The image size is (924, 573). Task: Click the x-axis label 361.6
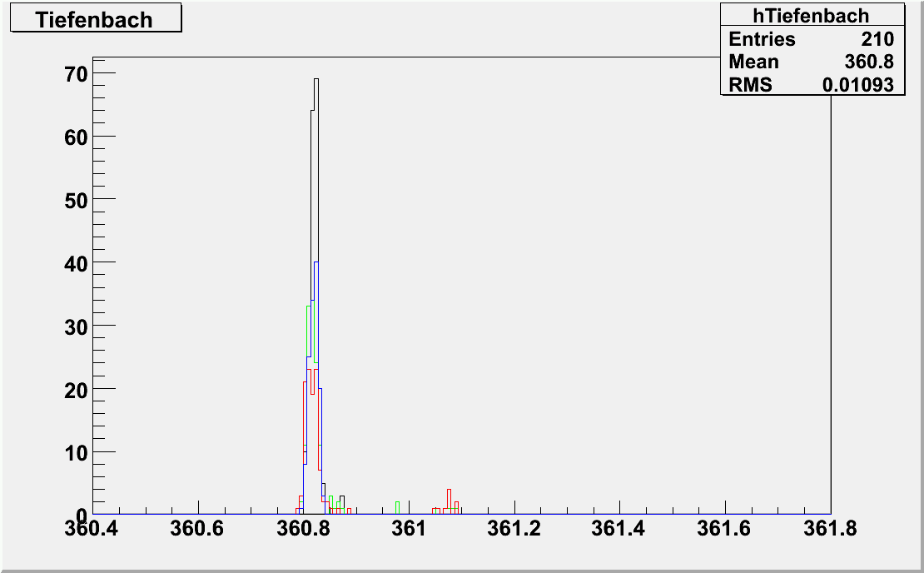click(x=726, y=530)
